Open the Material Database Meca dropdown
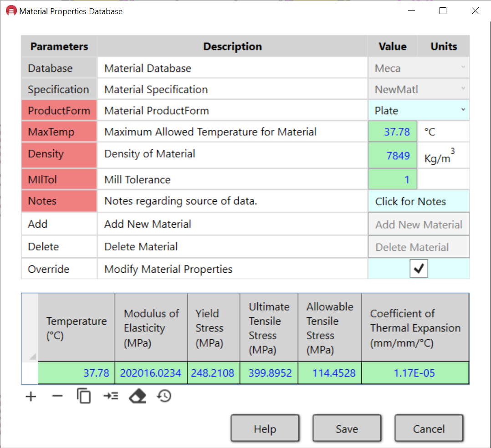The image size is (491, 448). tap(419, 68)
